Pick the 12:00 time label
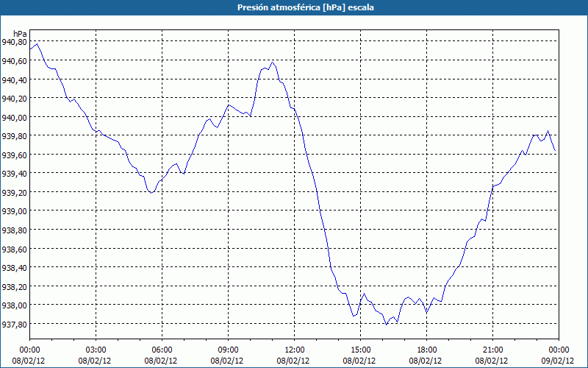Image resolution: width=588 pixels, height=368 pixels. click(x=295, y=350)
